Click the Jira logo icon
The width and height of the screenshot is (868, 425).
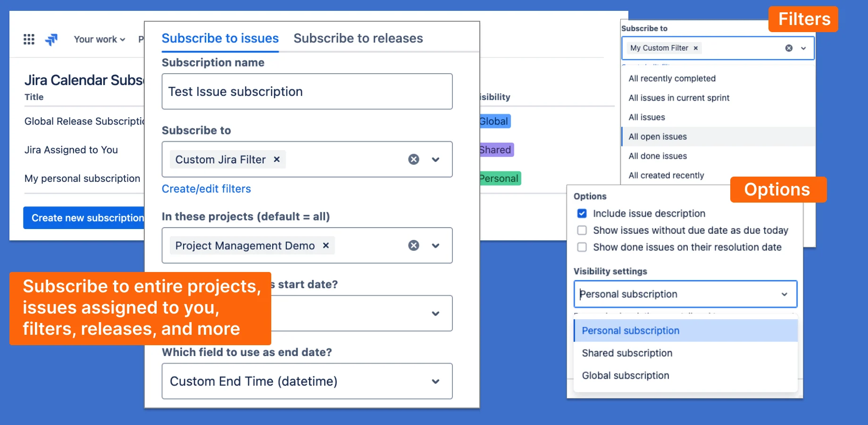click(x=51, y=39)
